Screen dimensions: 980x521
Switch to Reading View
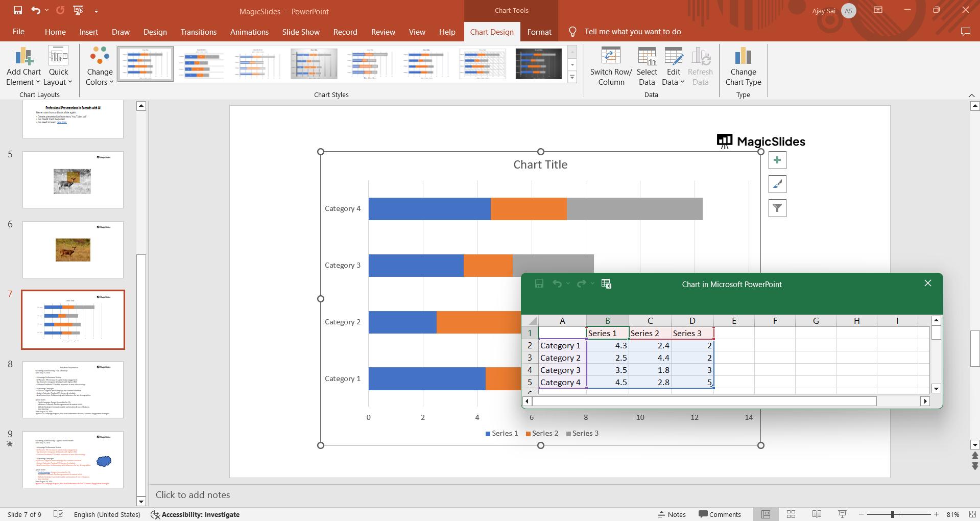coord(817,514)
